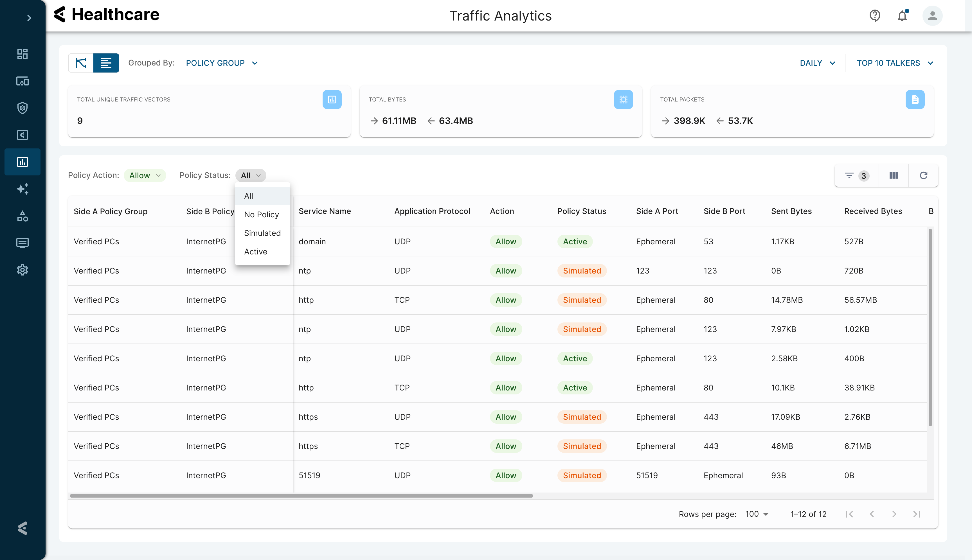Viewport: 972px width, 560px height.
Task: Open the Policy Group grouped-by dropdown
Action: 222,63
